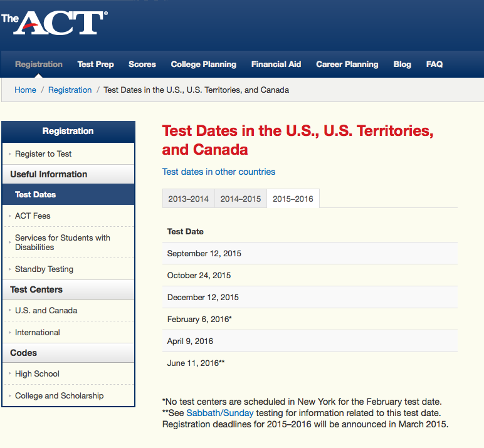Click Codes section heading
The width and height of the screenshot is (484, 448).
tap(68, 353)
